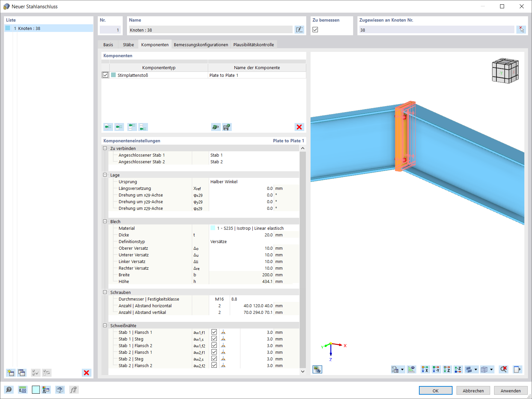This screenshot has width=532, height=399.
Task: Toggle weld checkbox for Stab 1 | Steg
Action: [x=214, y=339]
